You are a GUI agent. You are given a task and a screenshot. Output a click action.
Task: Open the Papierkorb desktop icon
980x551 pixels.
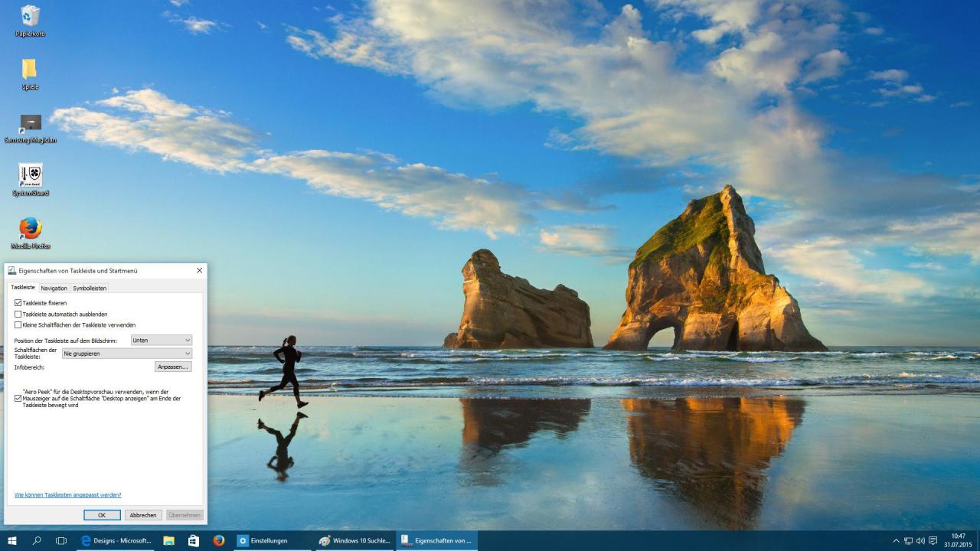pyautogui.click(x=31, y=21)
